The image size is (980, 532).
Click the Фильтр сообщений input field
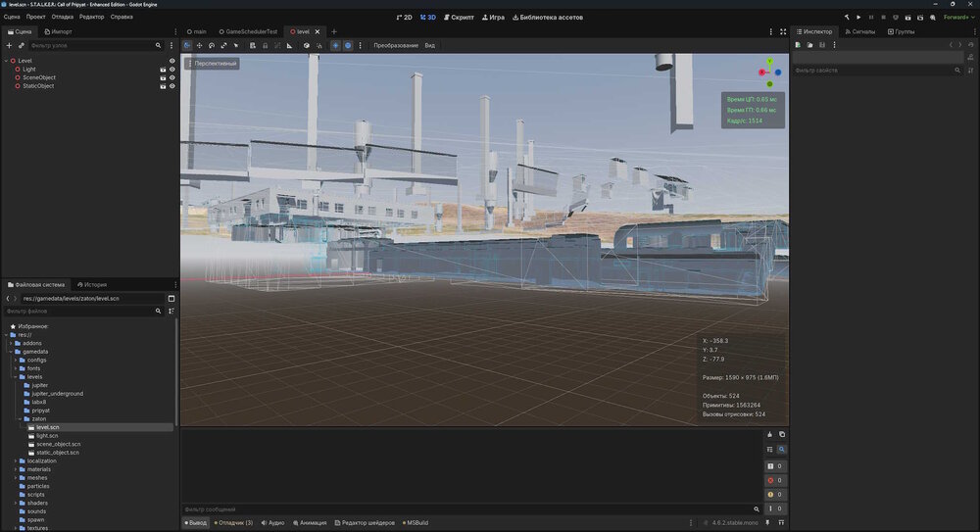472,509
